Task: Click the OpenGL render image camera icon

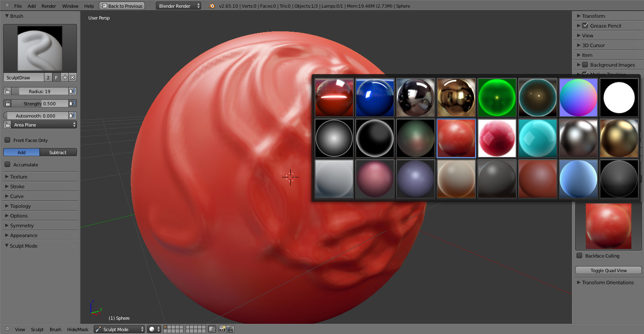Action: pyautogui.click(x=222, y=329)
